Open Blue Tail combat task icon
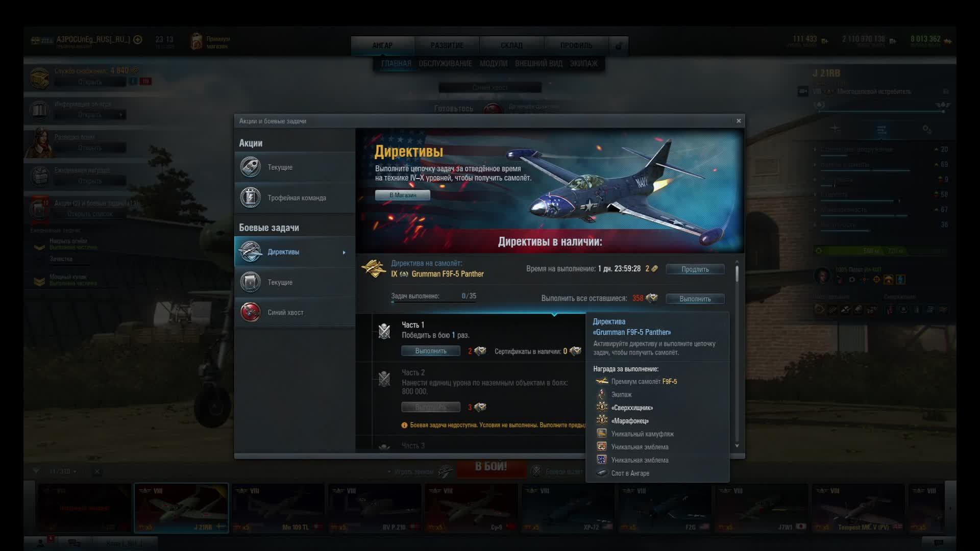 (251, 313)
